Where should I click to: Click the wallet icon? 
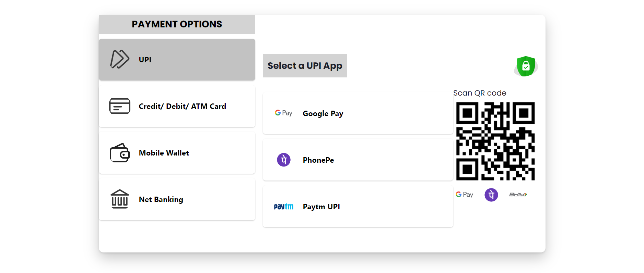pos(120,153)
